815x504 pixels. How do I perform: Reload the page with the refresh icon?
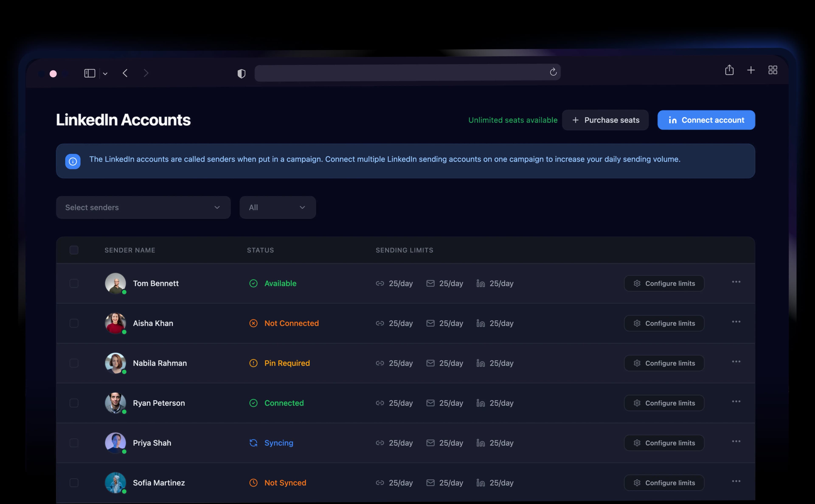[553, 72]
